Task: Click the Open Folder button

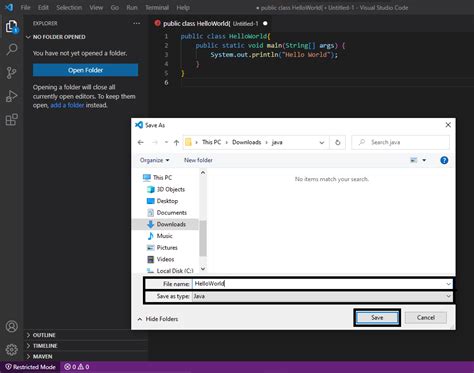Action: [85, 70]
